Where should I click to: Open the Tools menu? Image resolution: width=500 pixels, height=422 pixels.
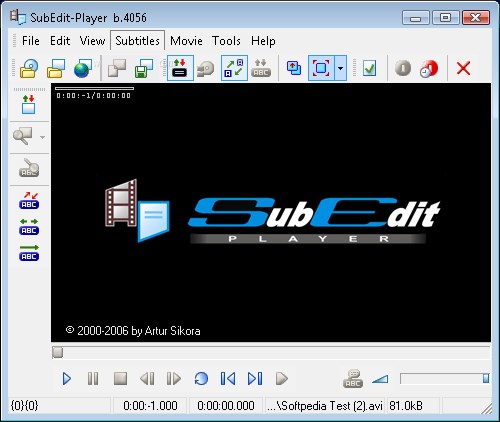[226, 41]
